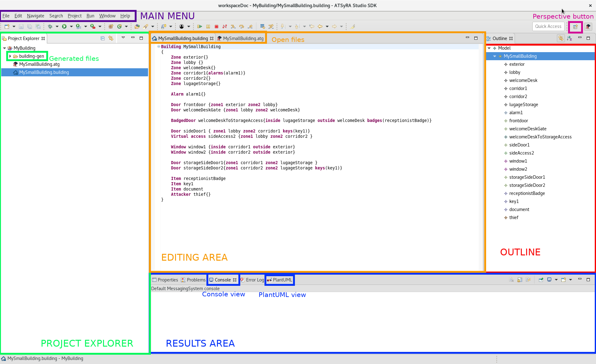Click the minimize Project Explorer panel icon
The width and height of the screenshot is (596, 364).
click(x=133, y=38)
